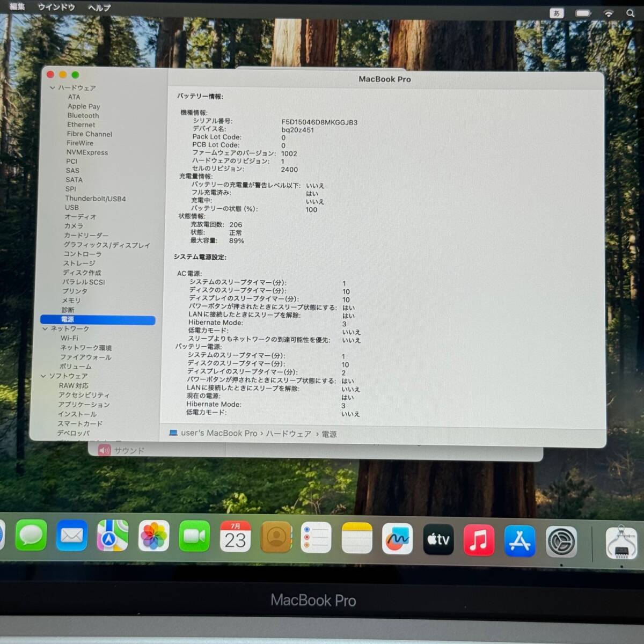Select FireWire in the sidebar
Image resolution: width=644 pixels, height=644 pixels.
point(80,143)
